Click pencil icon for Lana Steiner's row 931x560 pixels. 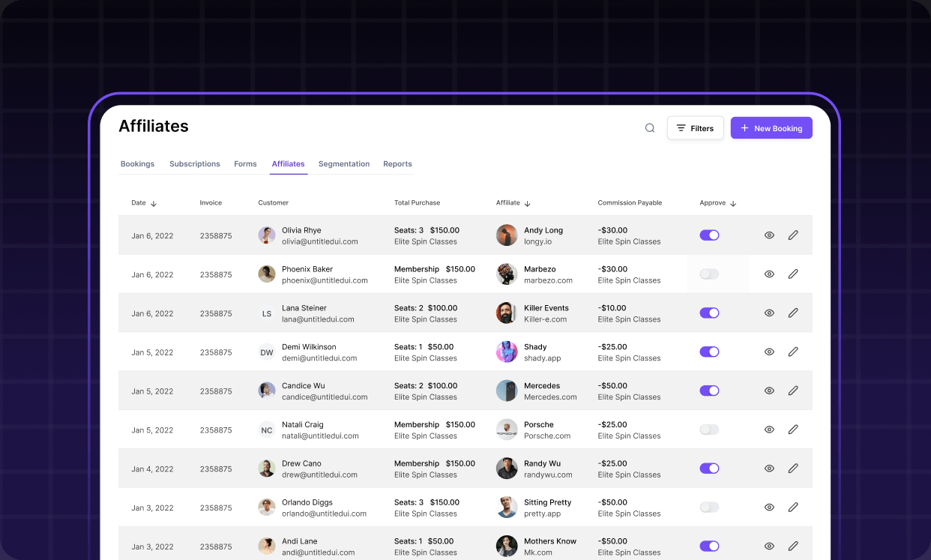tap(793, 313)
